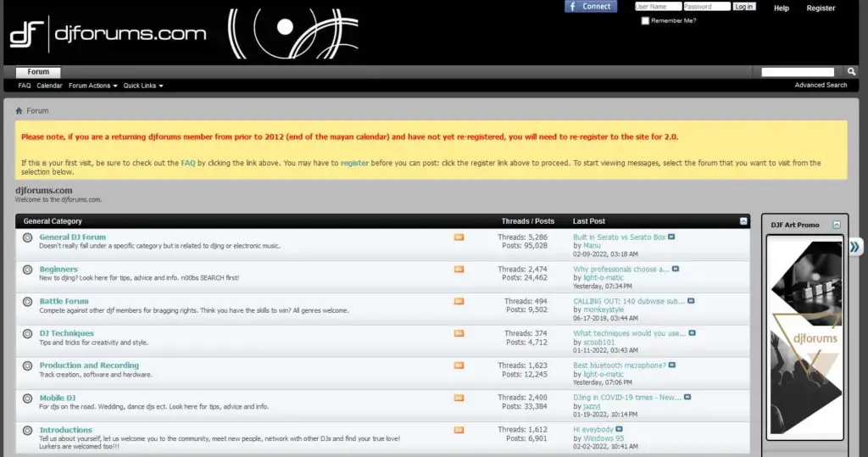This screenshot has width=868, height=457.
Task: Open RSS feed for Introductions forum
Action: pyautogui.click(x=459, y=430)
